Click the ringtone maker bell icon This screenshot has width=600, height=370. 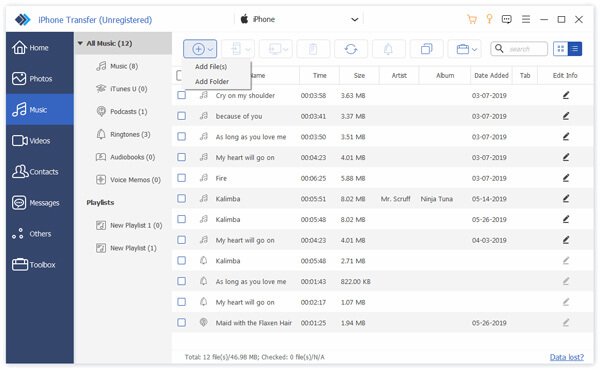388,49
